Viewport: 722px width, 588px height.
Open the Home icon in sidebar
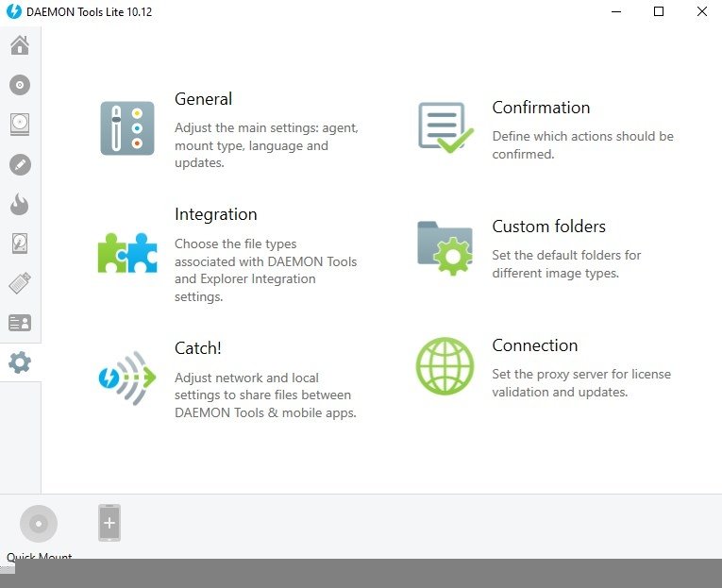(20, 45)
